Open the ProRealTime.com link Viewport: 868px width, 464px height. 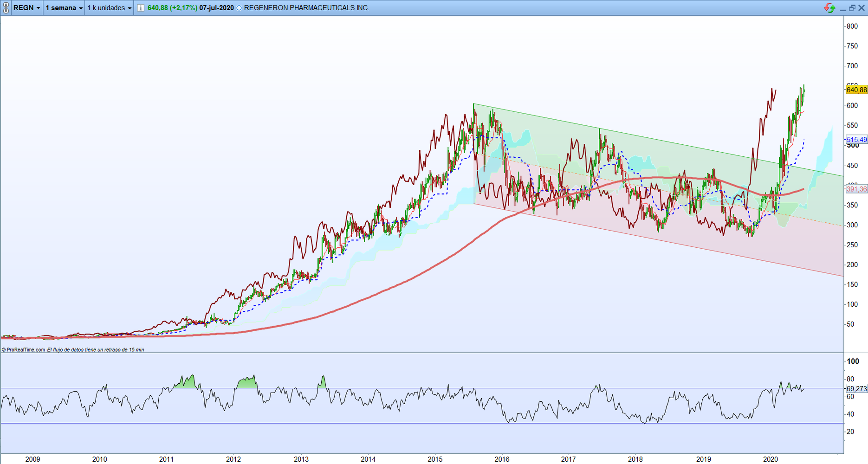(23, 350)
